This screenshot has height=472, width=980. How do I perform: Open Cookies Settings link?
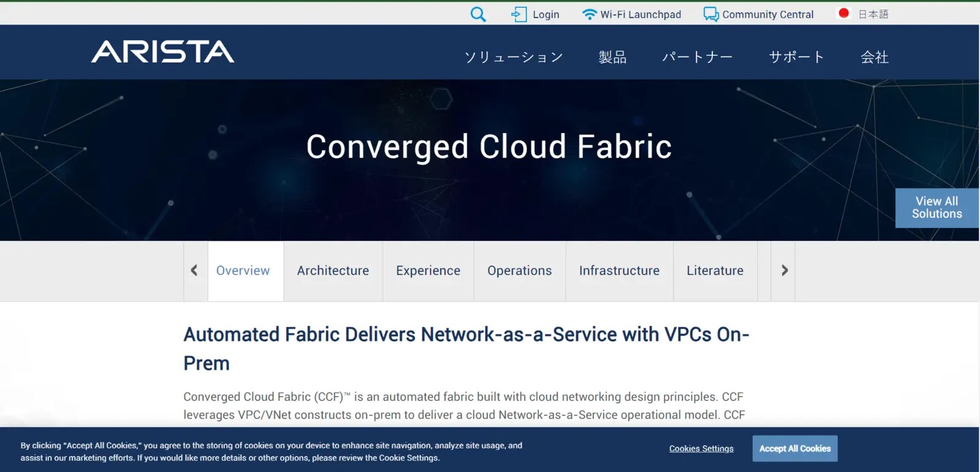[701, 449]
